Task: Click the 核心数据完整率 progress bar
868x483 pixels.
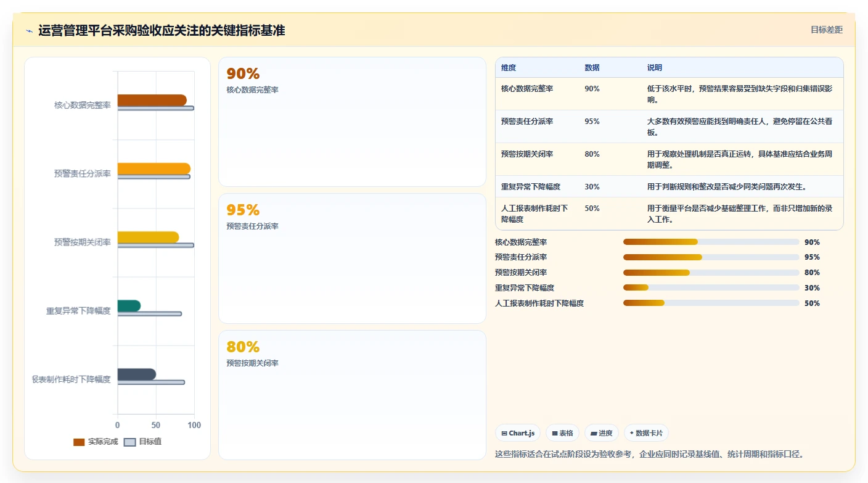Action: pos(711,242)
